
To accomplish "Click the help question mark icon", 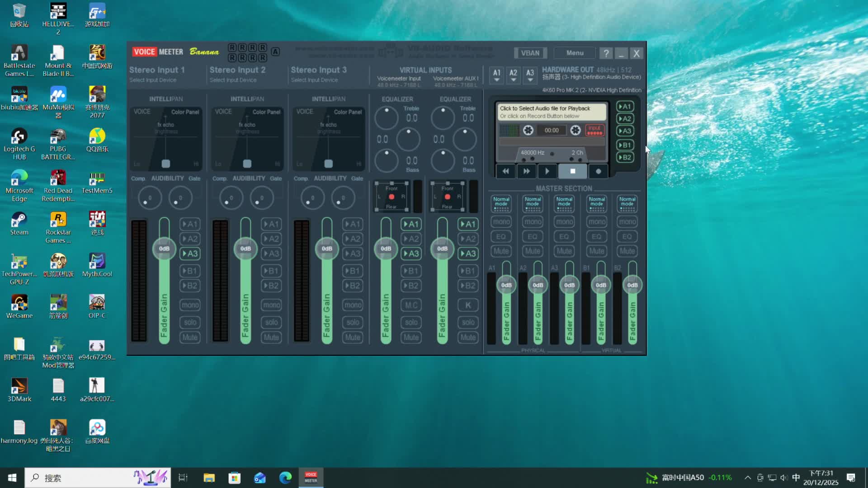I will point(606,53).
